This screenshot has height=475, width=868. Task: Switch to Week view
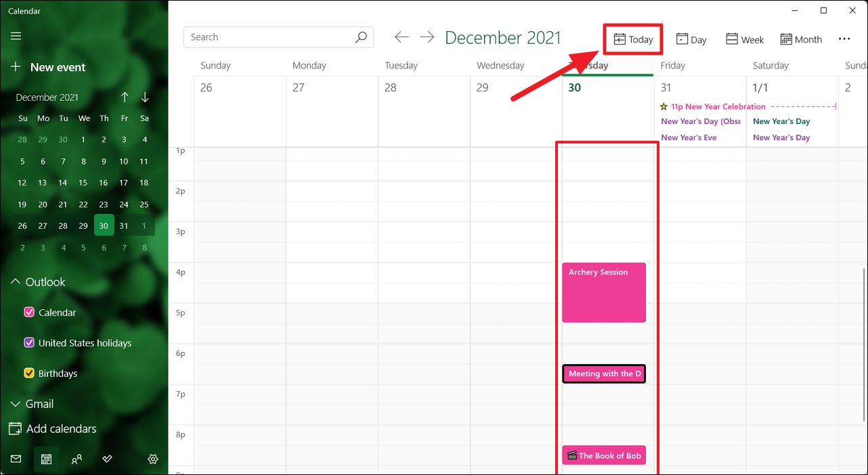(x=744, y=39)
